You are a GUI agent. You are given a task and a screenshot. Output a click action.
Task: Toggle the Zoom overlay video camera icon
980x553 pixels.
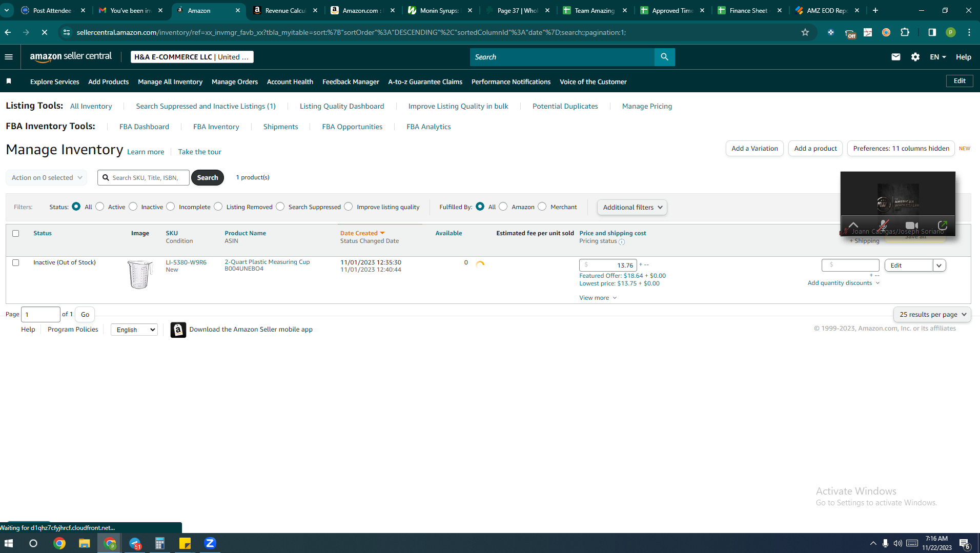coord(912,226)
